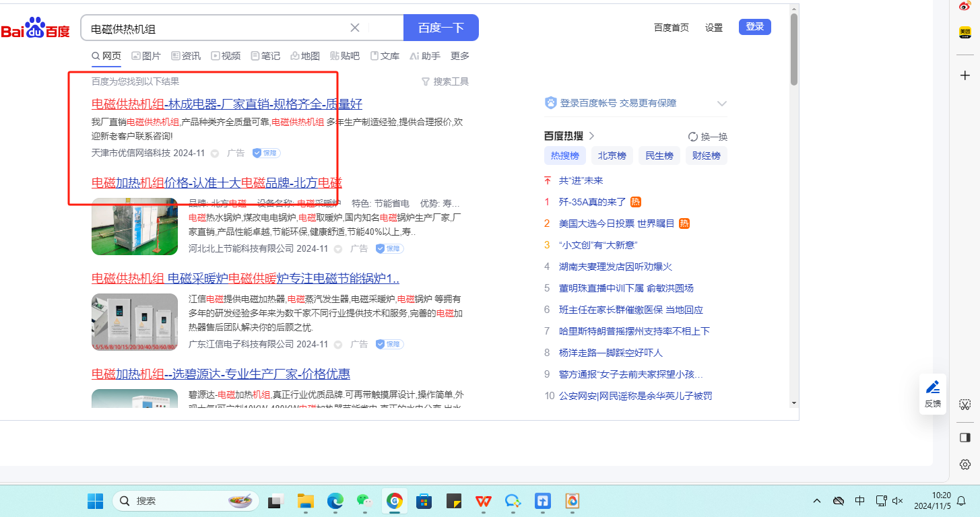Open sidebar settings gear icon
The image size is (980, 517).
[965, 464]
